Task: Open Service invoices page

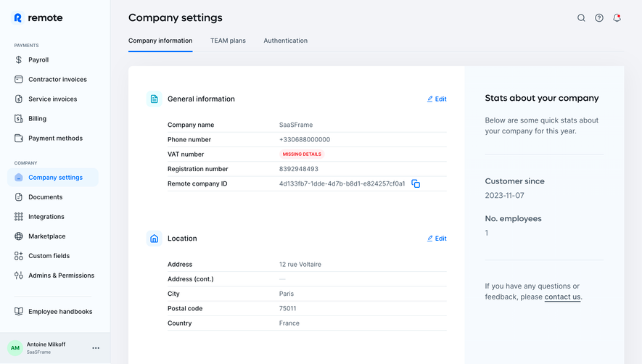Action: pyautogui.click(x=53, y=99)
